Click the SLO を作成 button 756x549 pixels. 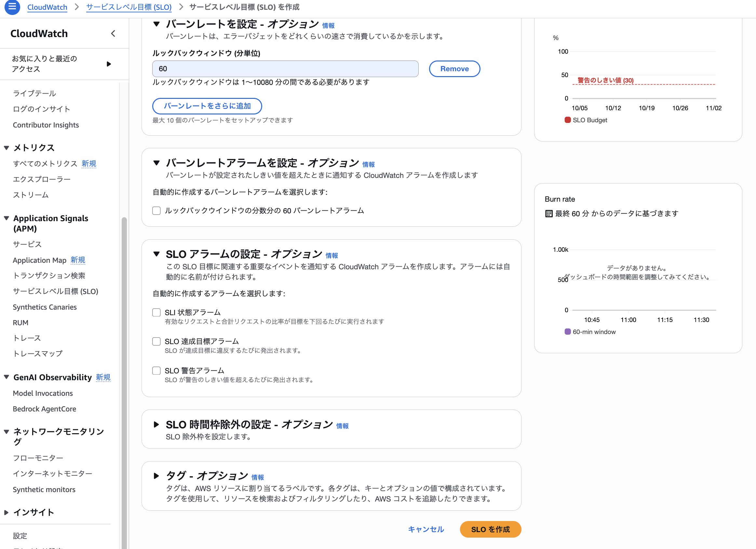(x=490, y=529)
